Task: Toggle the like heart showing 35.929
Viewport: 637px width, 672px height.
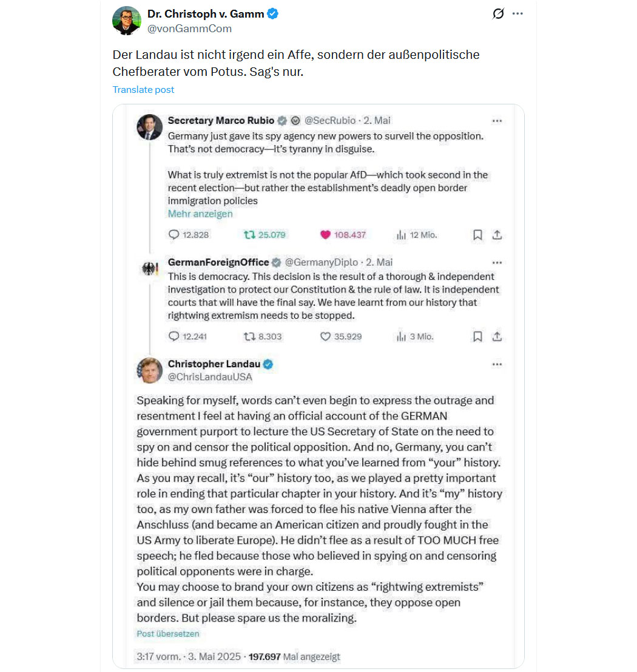Action: pos(326,337)
